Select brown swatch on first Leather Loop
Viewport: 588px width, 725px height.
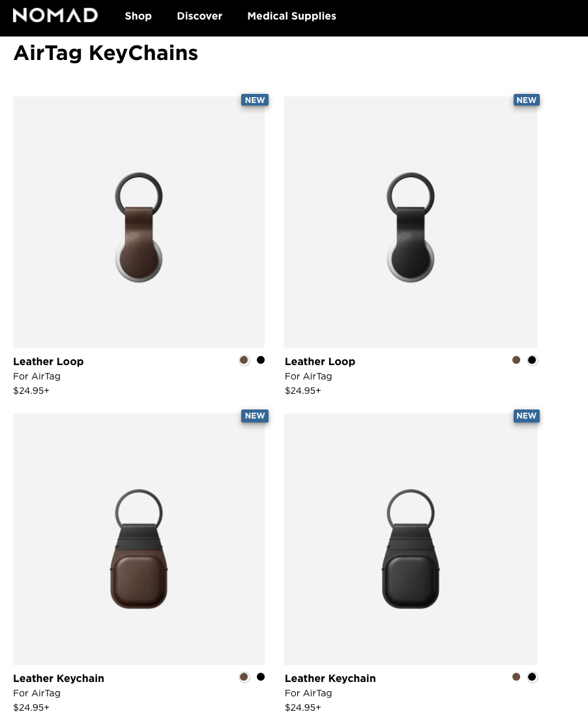click(244, 360)
